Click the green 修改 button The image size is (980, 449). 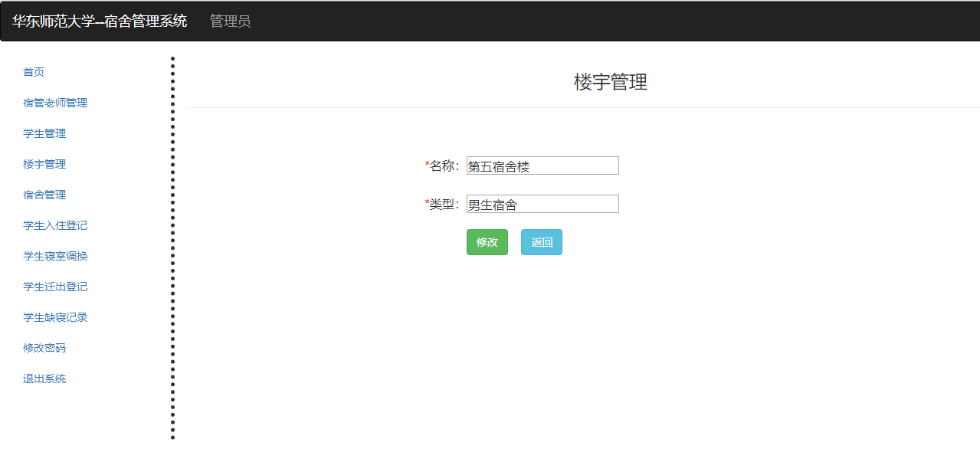pos(487,242)
